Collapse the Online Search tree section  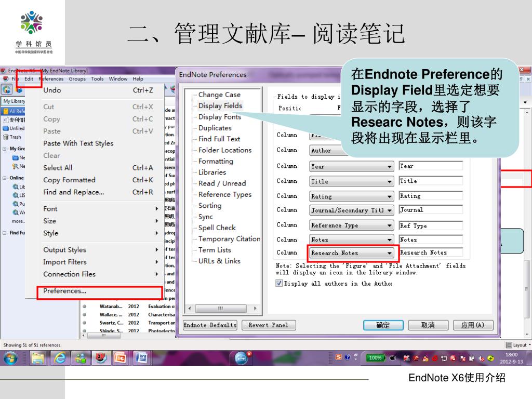pos(5,178)
